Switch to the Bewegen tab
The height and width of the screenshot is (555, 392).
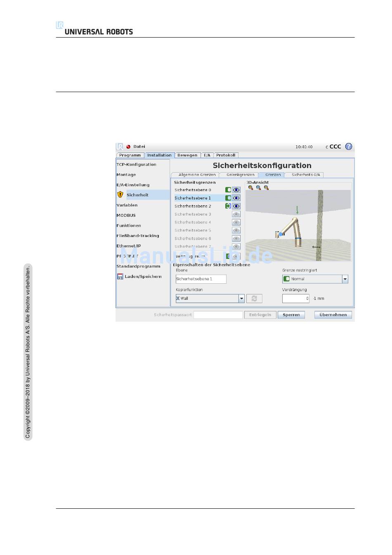click(x=187, y=155)
